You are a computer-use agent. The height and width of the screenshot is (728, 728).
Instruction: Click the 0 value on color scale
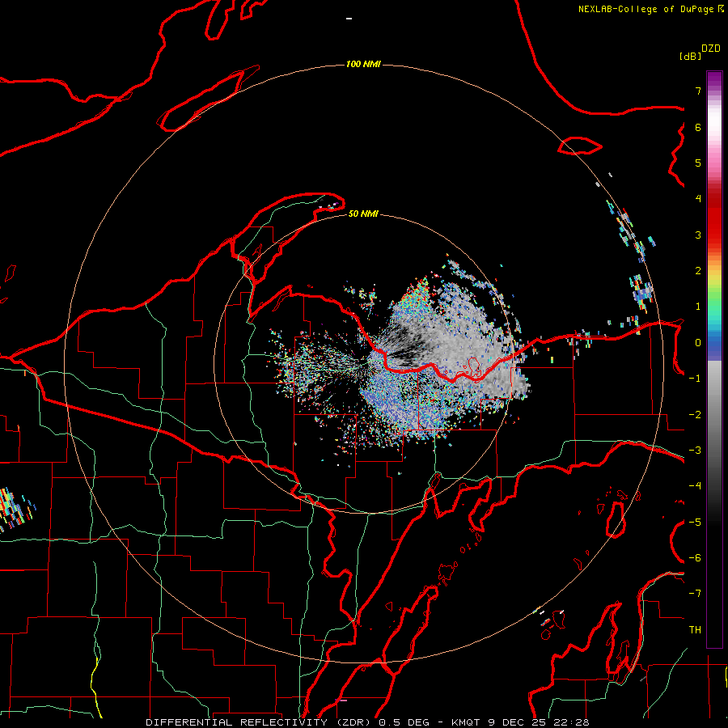tap(698, 343)
